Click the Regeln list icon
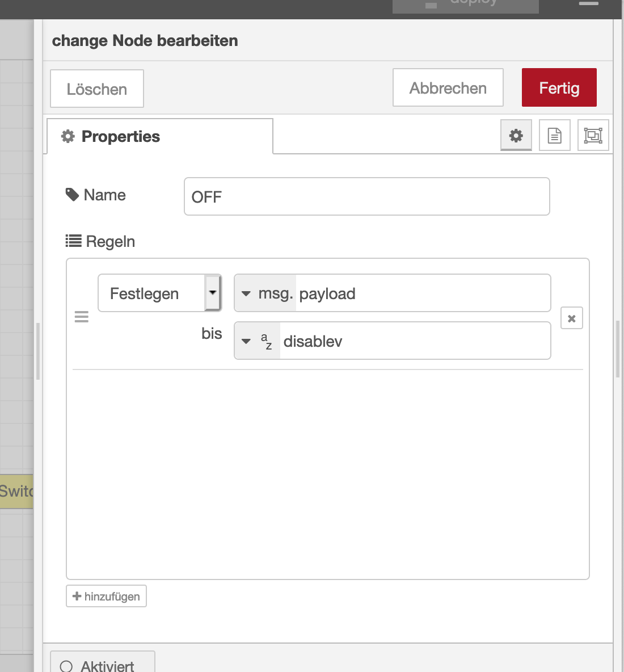The width and height of the screenshot is (624, 672). 73,241
